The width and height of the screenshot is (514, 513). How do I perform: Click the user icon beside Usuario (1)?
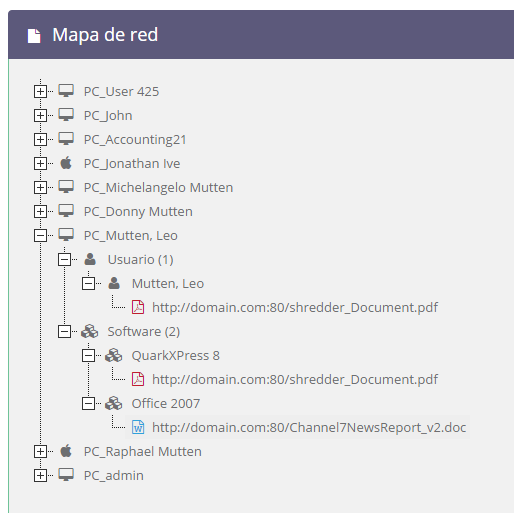[90, 259]
